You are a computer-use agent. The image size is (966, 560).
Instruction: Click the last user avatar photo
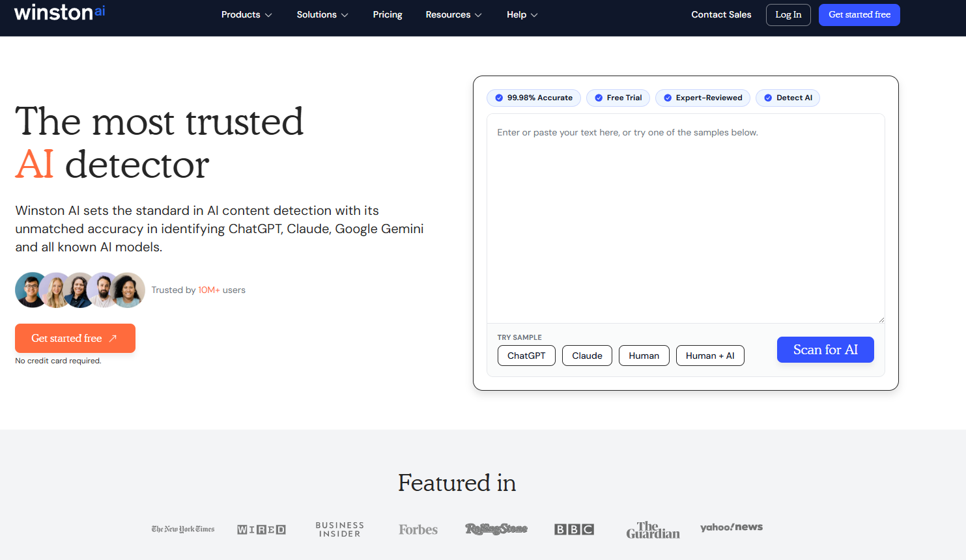(x=129, y=290)
